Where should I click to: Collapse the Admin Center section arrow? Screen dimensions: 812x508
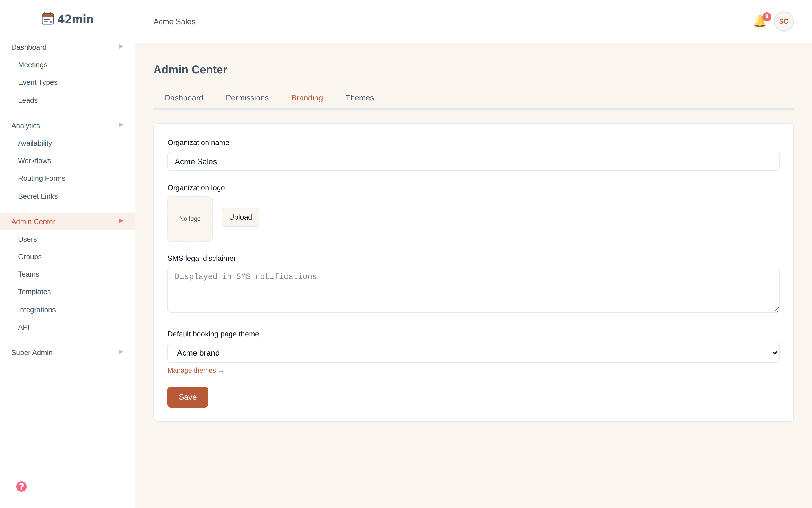coord(121,221)
